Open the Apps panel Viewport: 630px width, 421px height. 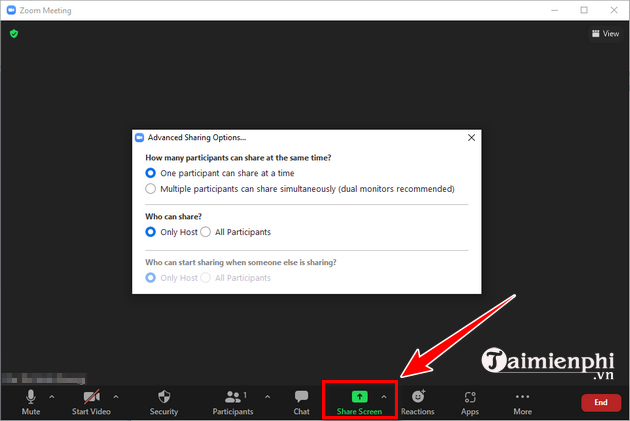(470, 401)
